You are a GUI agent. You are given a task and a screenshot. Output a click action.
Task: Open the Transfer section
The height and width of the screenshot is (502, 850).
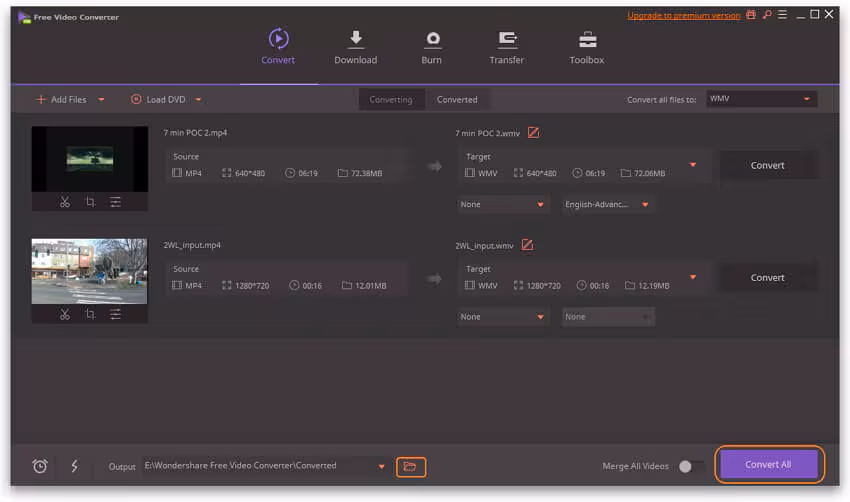click(x=507, y=47)
